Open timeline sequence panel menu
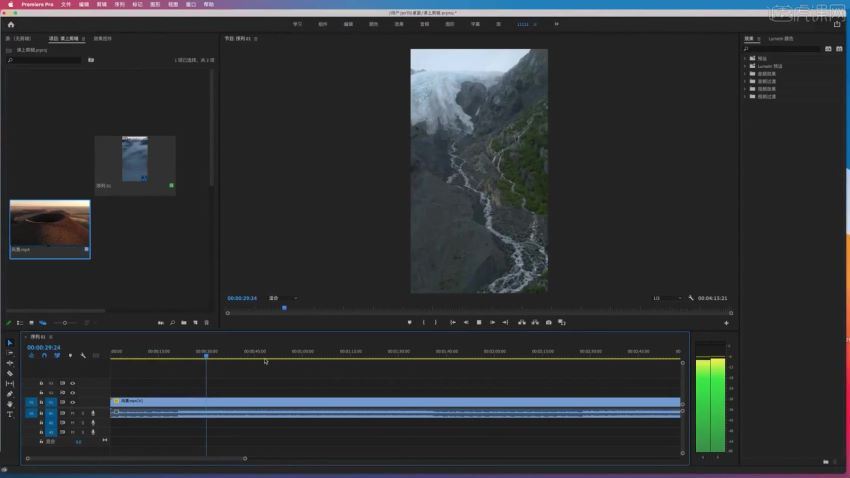Viewport: 850px width, 478px height. (x=51, y=337)
